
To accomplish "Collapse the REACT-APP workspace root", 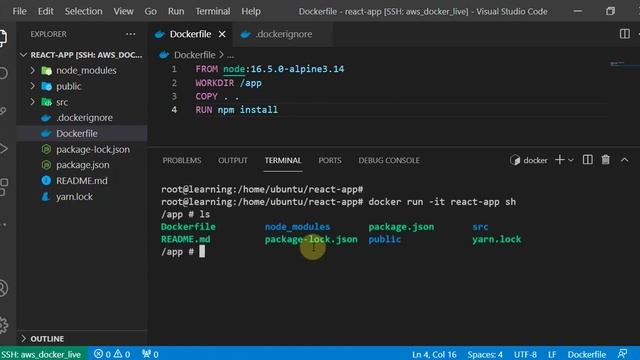I will tap(24, 55).
